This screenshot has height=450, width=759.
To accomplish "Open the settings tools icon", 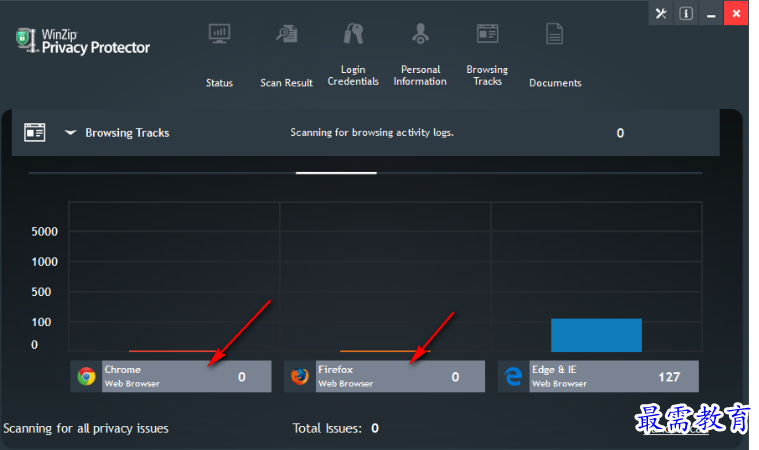I will coord(661,14).
